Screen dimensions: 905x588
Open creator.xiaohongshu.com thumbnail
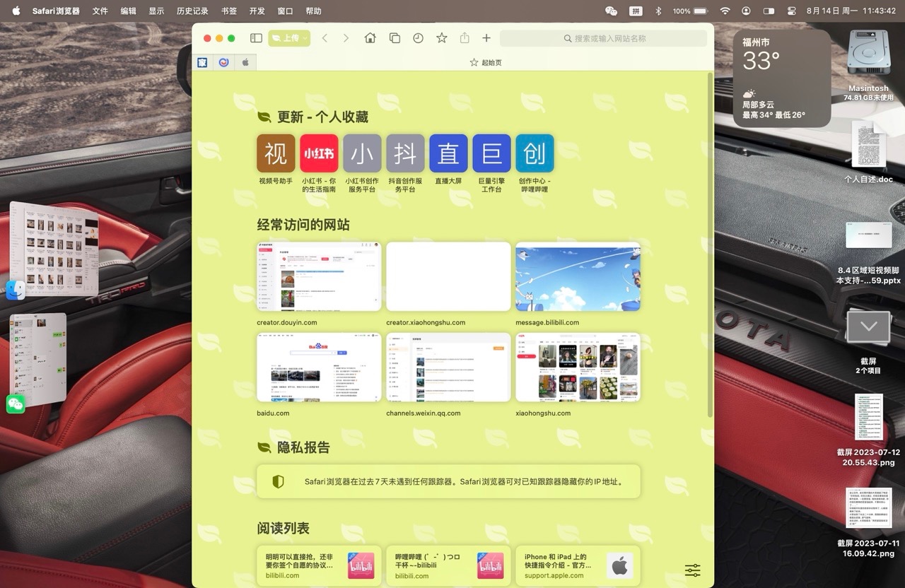coord(448,276)
